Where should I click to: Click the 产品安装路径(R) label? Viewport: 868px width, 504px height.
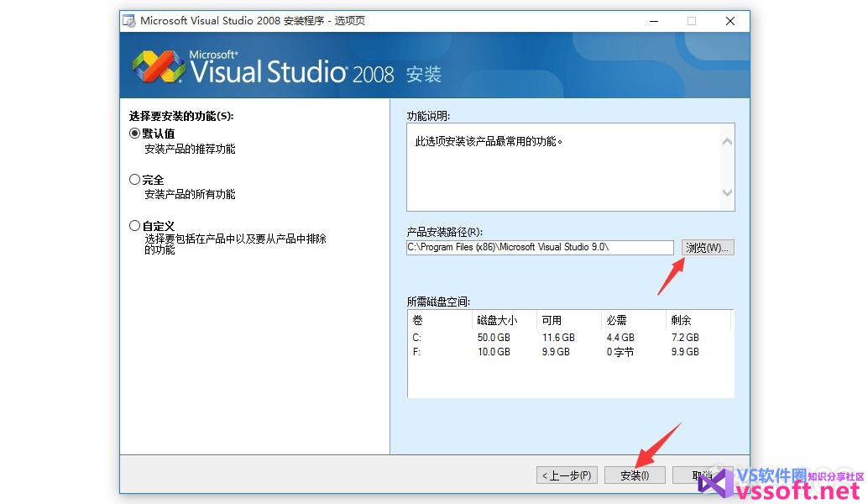point(445,232)
